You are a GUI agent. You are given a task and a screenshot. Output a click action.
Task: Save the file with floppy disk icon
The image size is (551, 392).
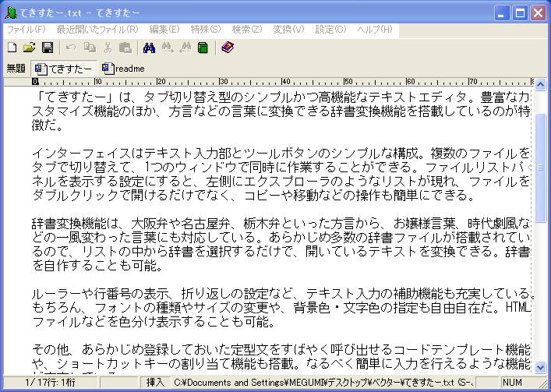point(48,48)
